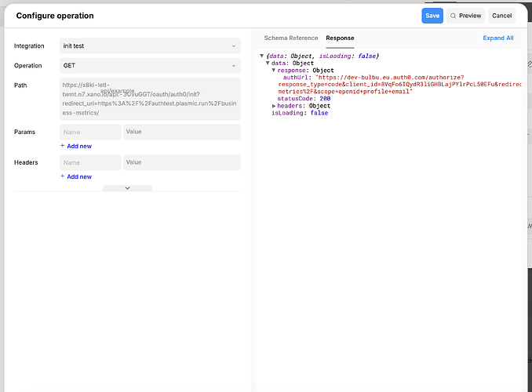
Task: Switch to the Schema Reference tab
Action: tap(291, 38)
